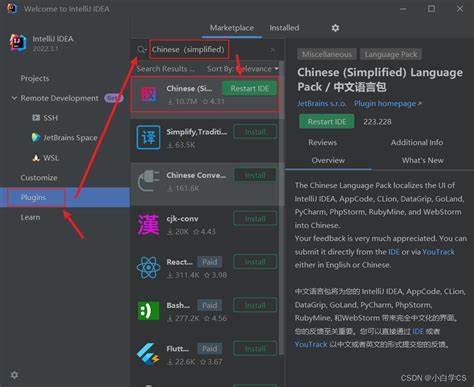
Task: Click the Chinese Conve... plugin name
Action: coord(196,175)
